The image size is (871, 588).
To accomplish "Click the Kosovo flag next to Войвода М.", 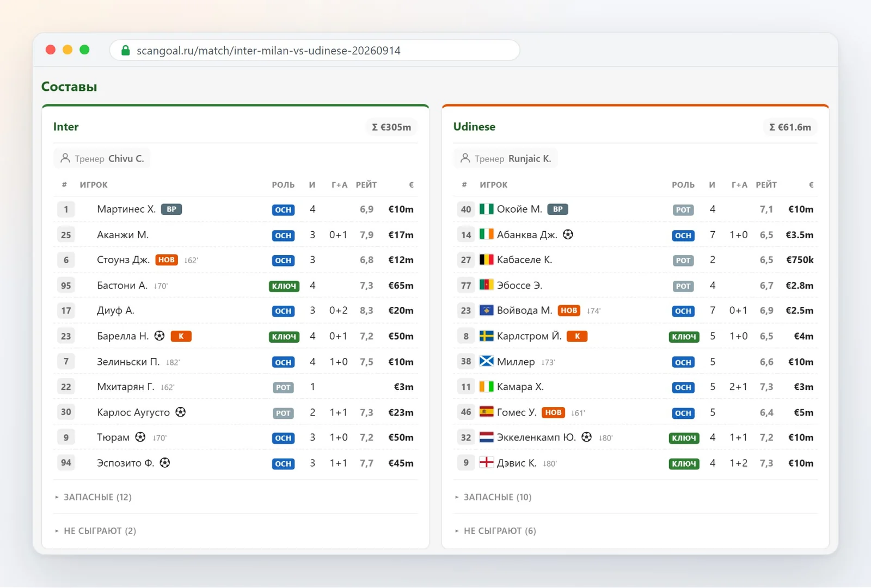I will (x=486, y=310).
